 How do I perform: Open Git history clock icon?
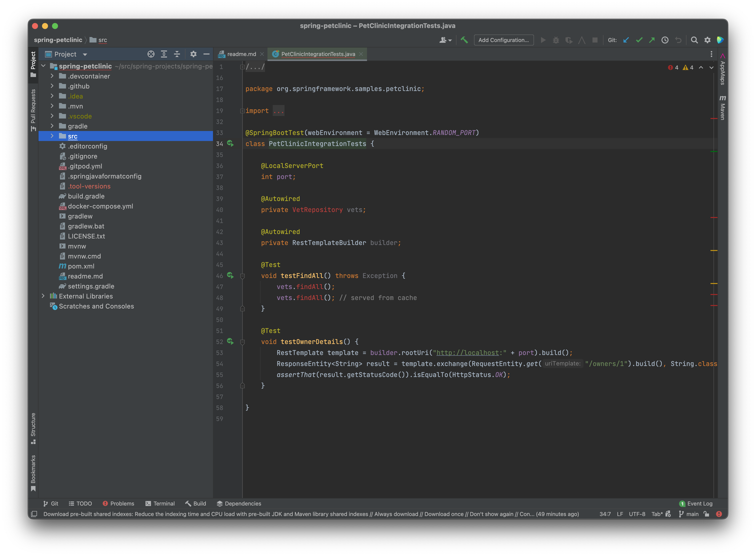coord(665,40)
